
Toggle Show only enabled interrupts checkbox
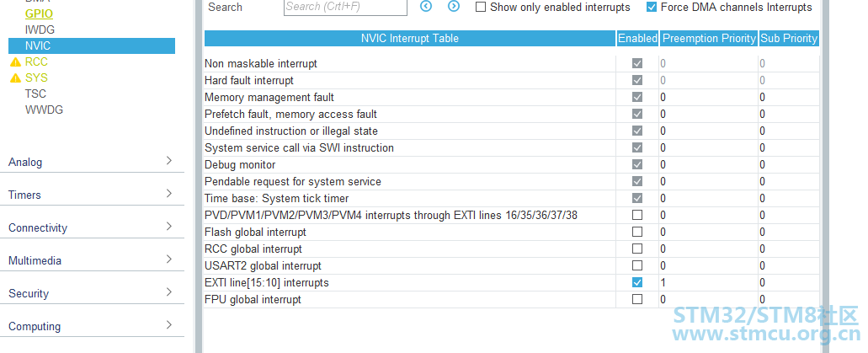481,8
